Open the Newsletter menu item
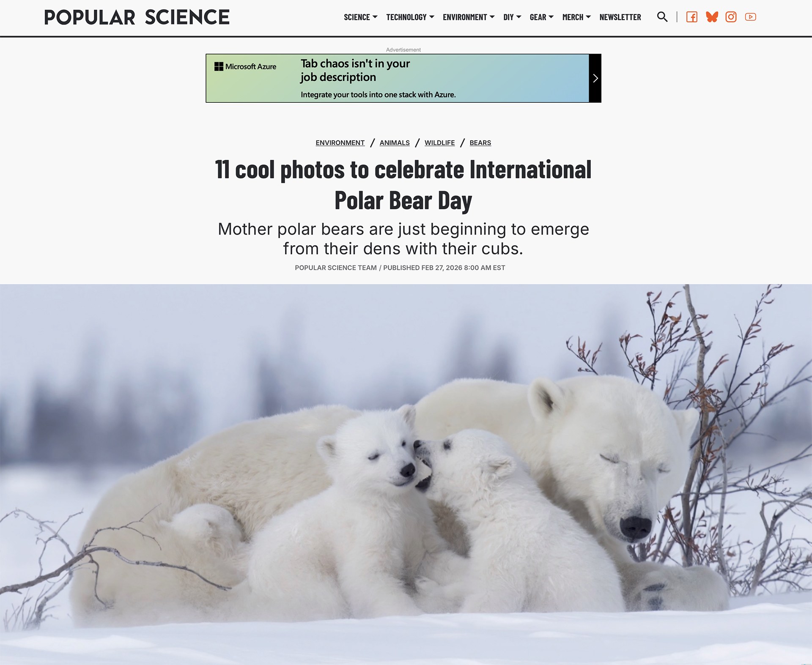Screen dimensions: 812x665 click(620, 17)
